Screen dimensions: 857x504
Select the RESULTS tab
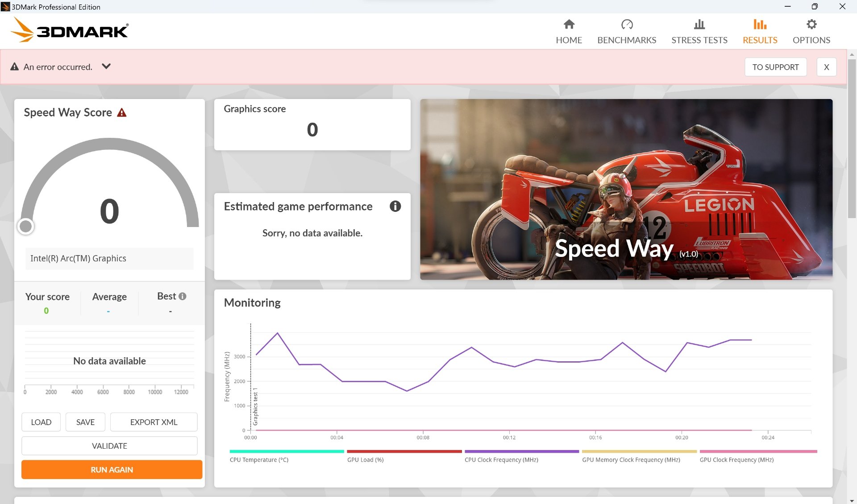point(760,31)
